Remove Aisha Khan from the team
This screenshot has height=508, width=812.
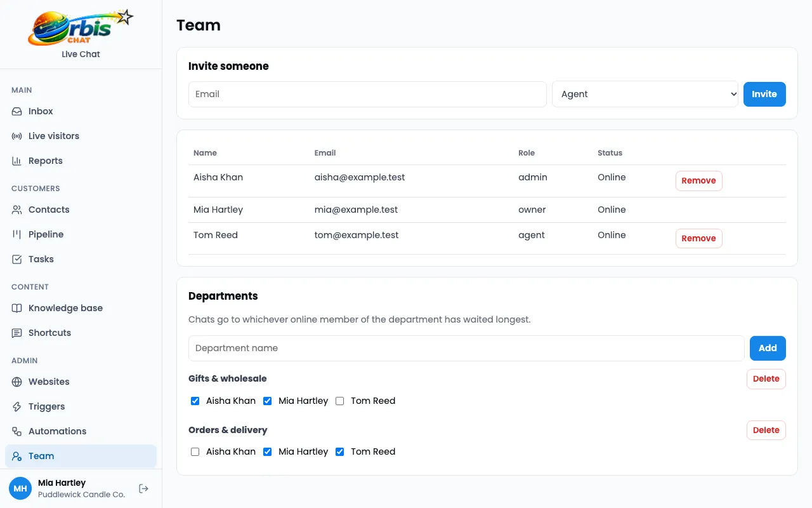[x=698, y=181]
